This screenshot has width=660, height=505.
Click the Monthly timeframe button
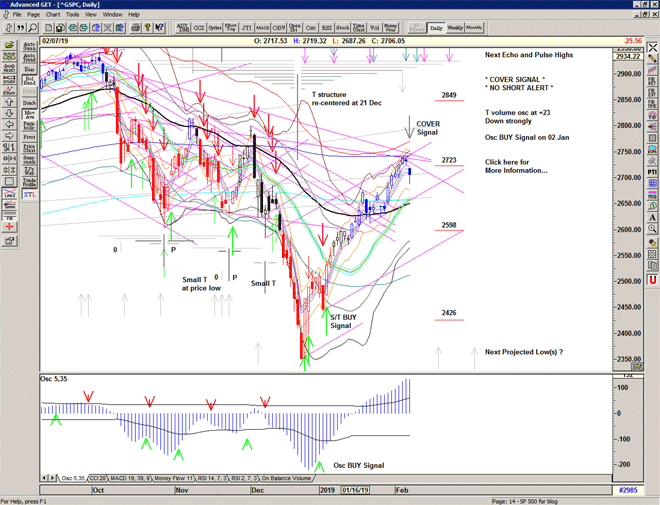474,28
